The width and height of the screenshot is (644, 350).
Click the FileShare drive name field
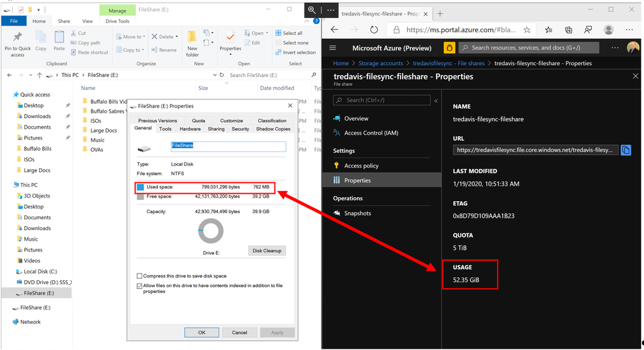tap(228, 146)
